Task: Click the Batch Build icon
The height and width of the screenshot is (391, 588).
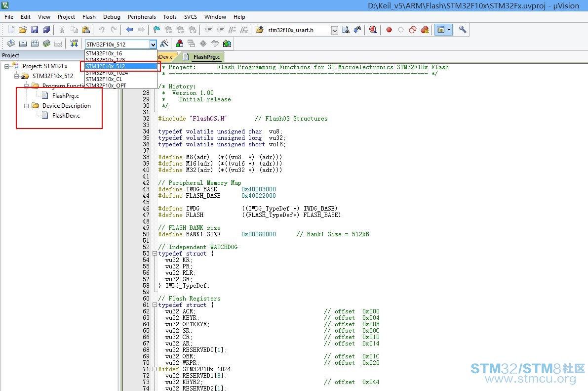Action: (46, 43)
